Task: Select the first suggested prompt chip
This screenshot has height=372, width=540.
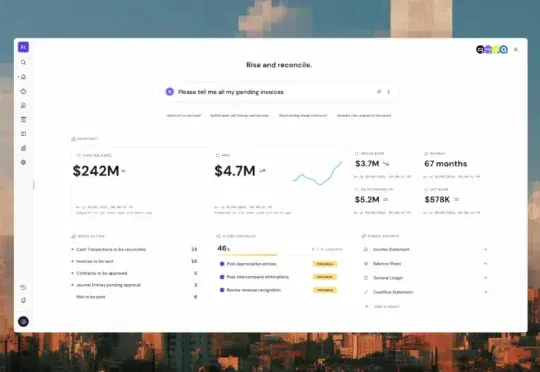Action: pos(184,116)
